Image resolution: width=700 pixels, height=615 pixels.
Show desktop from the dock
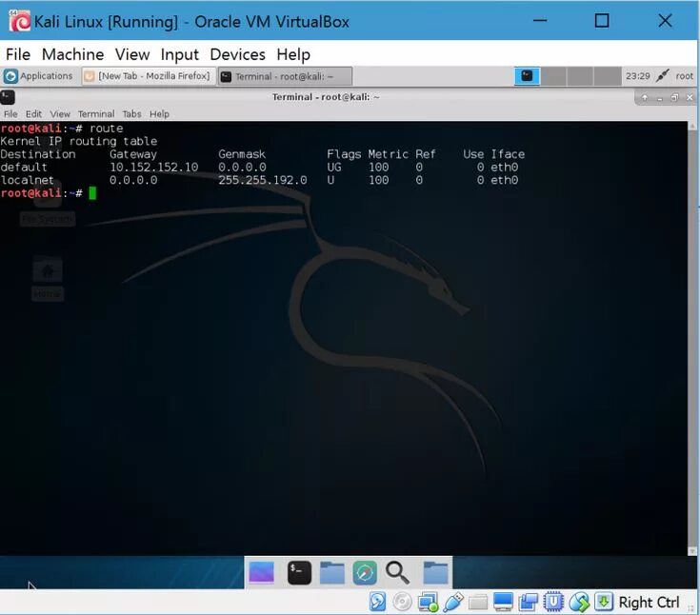[x=261, y=572]
